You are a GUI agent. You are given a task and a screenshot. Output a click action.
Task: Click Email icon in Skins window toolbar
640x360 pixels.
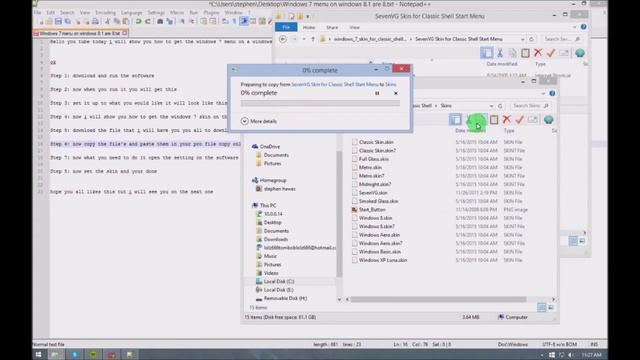[533, 119]
